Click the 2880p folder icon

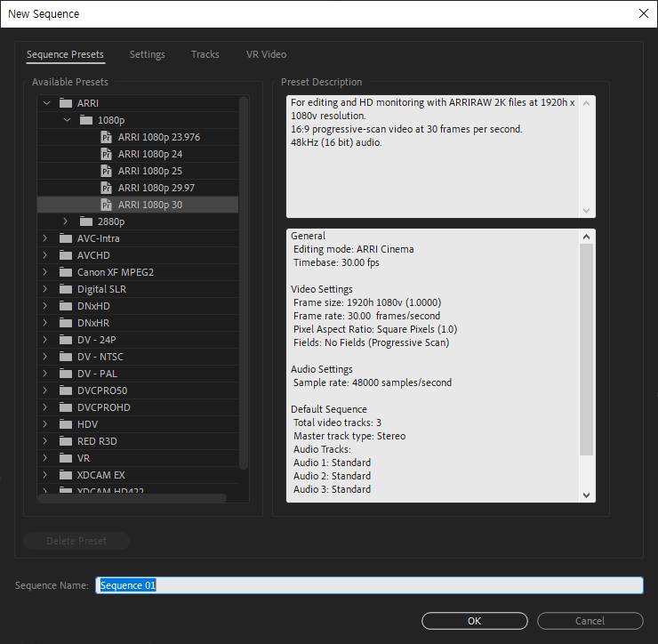(x=86, y=221)
